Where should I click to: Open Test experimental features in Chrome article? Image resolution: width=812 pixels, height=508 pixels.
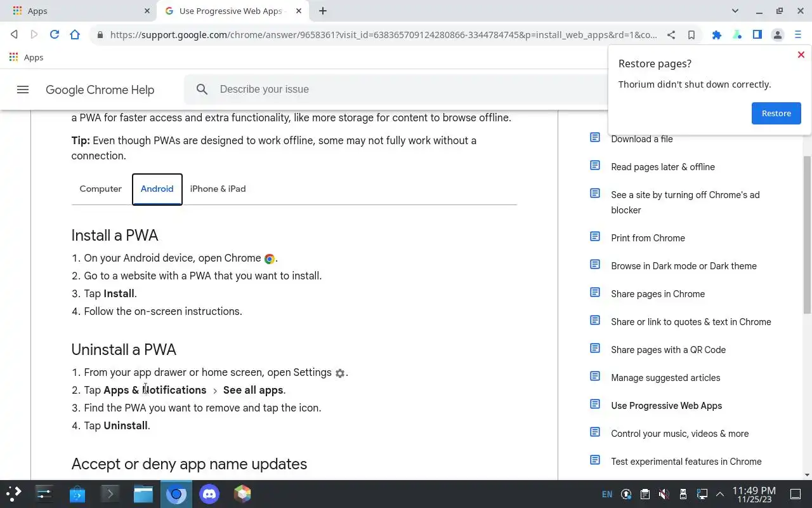[x=686, y=462]
